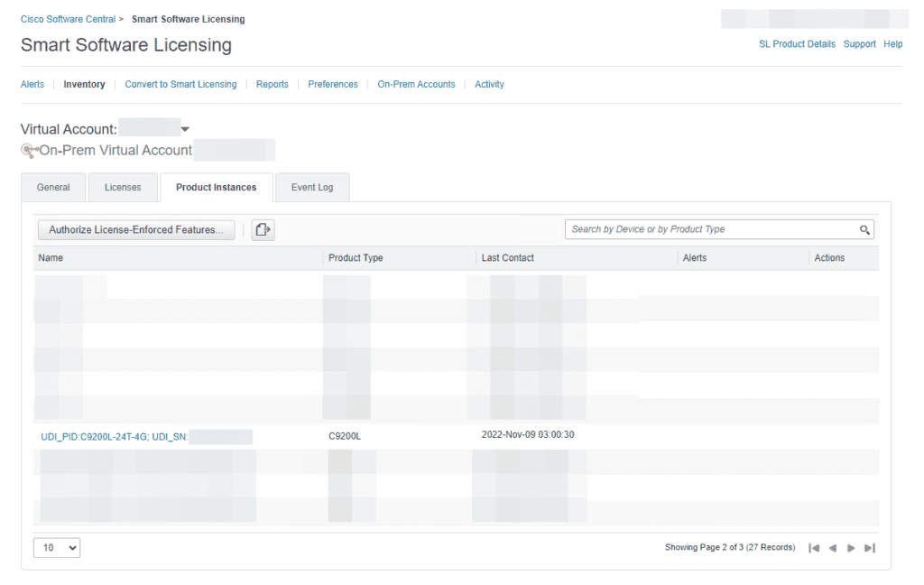Click the Cisco Software Central breadcrumb
The image size is (924, 585).
point(68,19)
